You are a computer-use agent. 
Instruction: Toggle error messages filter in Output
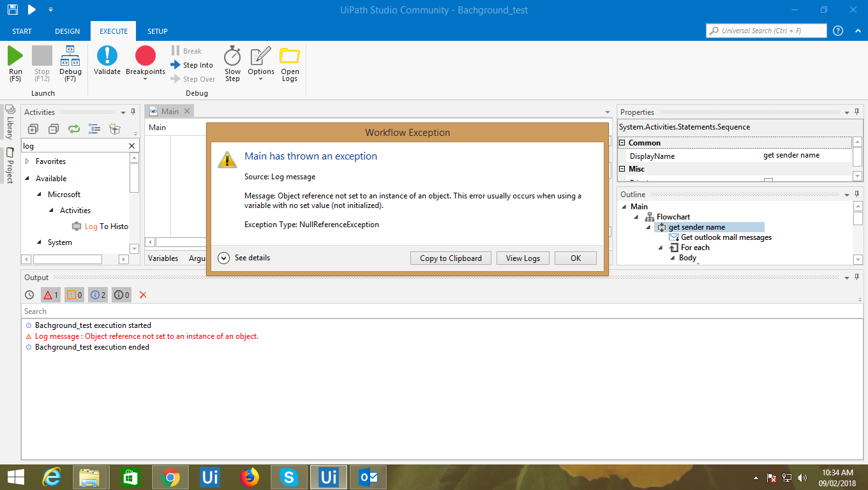[50, 295]
